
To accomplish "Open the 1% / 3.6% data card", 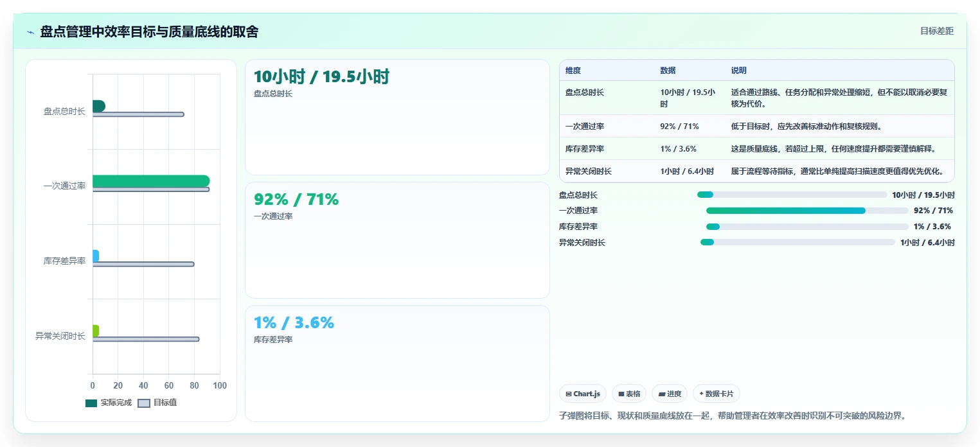I will [397, 364].
